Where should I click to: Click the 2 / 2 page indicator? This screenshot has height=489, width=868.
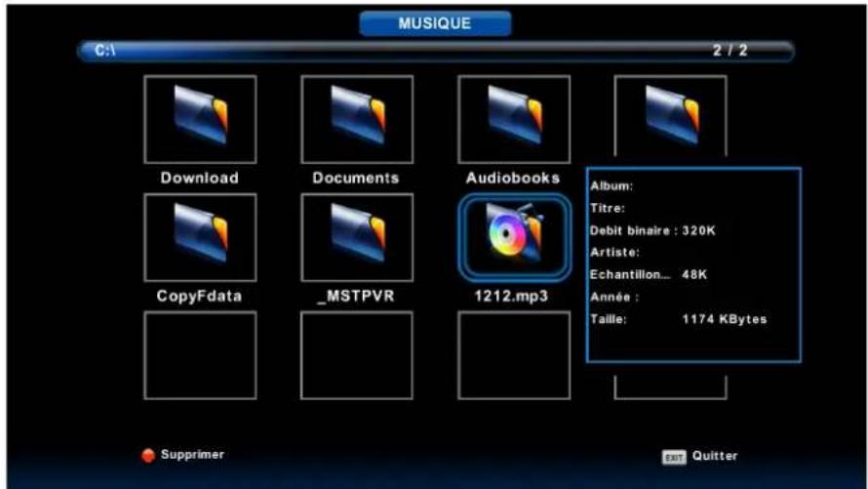(x=730, y=51)
